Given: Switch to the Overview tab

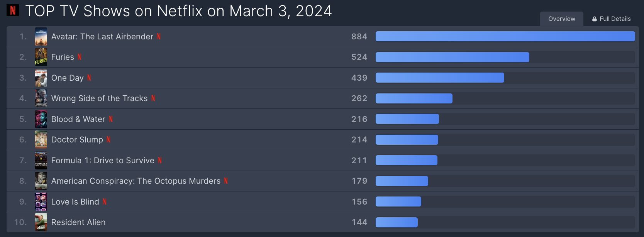Looking at the screenshot, I should 562,19.
